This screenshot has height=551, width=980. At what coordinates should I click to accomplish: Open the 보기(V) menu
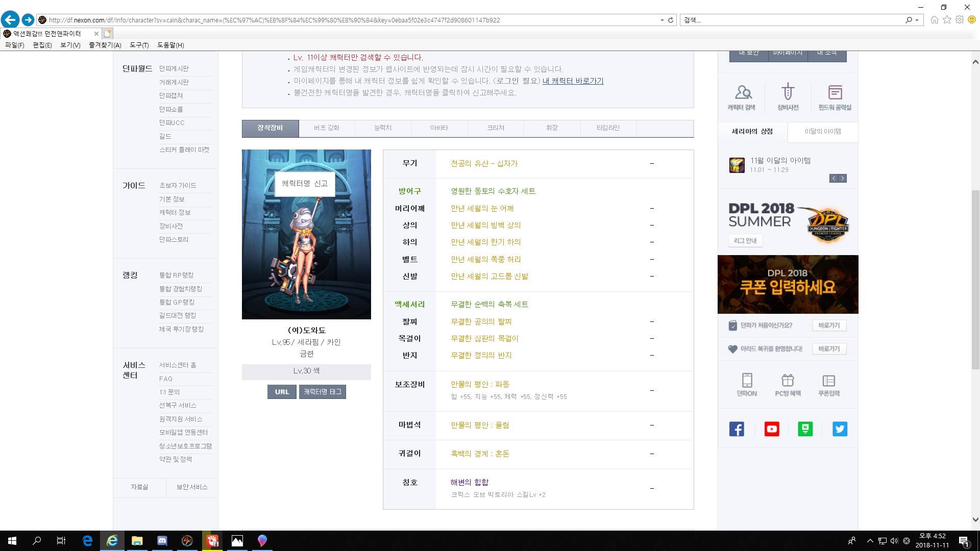tap(70, 45)
